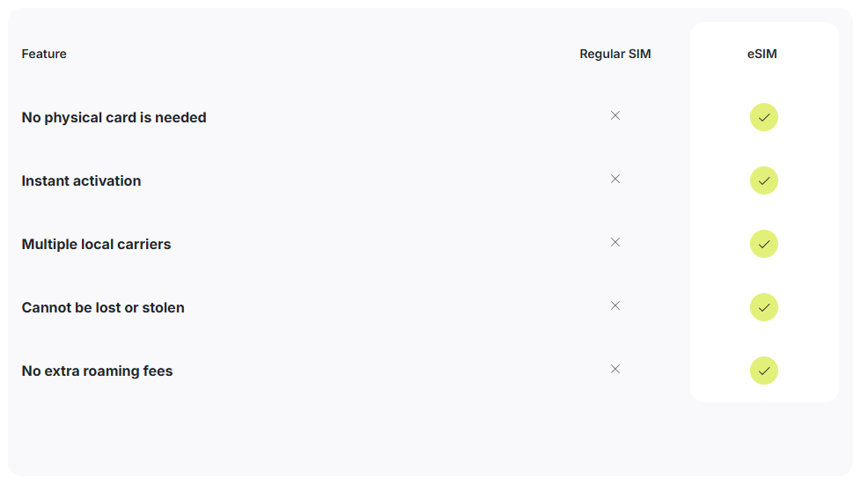
Task: Click eSIM checkmark for Cannot be lost or stolen
Action: click(764, 307)
